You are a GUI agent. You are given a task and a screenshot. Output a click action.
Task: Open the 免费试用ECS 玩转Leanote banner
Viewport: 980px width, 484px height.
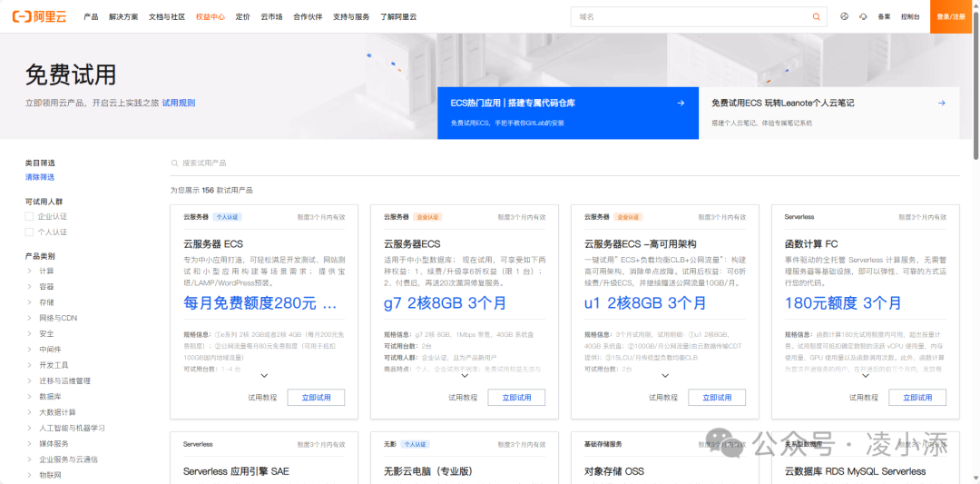(x=828, y=113)
